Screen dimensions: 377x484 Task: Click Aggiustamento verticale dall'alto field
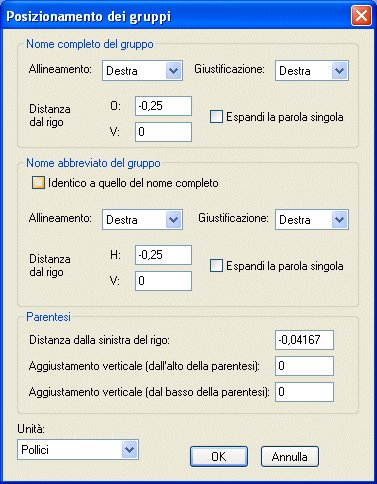tap(304, 366)
